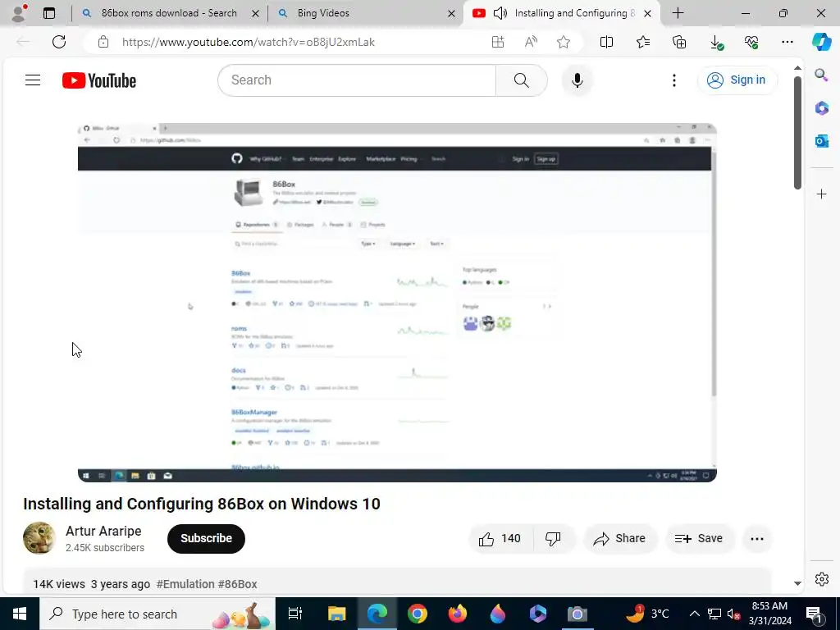
Task: Like the video with thumbs up
Action: pos(500,538)
